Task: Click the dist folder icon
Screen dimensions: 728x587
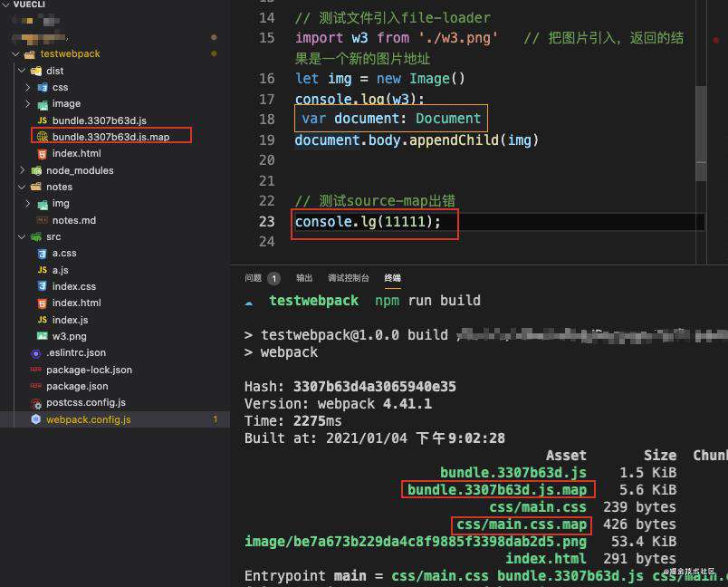Action: [36, 71]
